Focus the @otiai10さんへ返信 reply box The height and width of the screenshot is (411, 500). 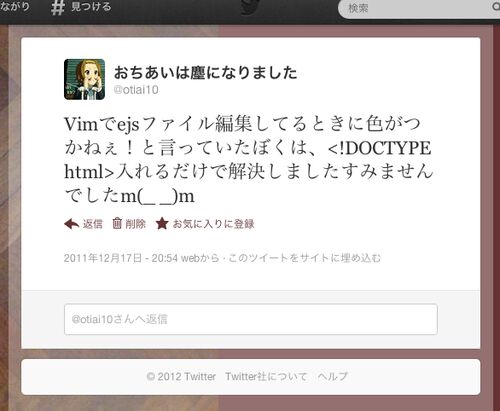pyautogui.click(x=251, y=319)
